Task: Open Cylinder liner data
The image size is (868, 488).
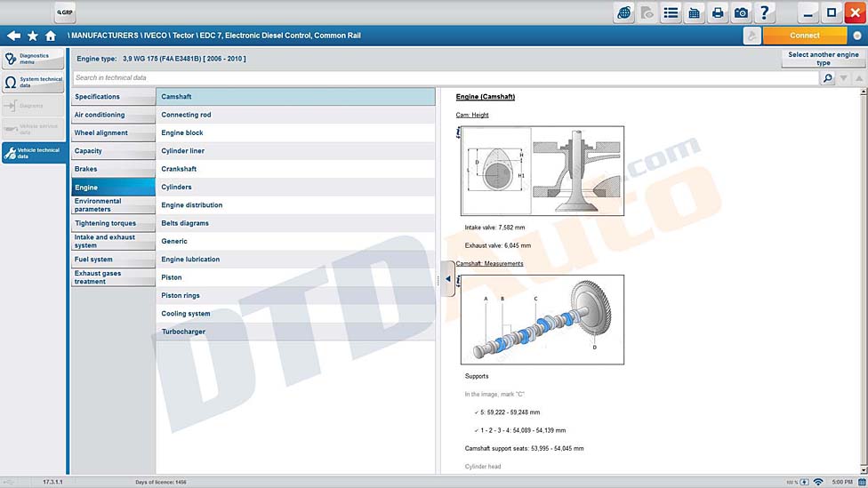Action: click(295, 150)
